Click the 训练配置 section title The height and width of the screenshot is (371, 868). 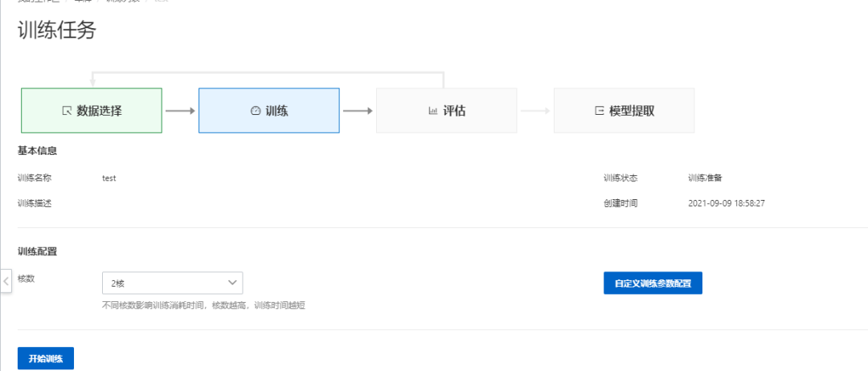[38, 251]
